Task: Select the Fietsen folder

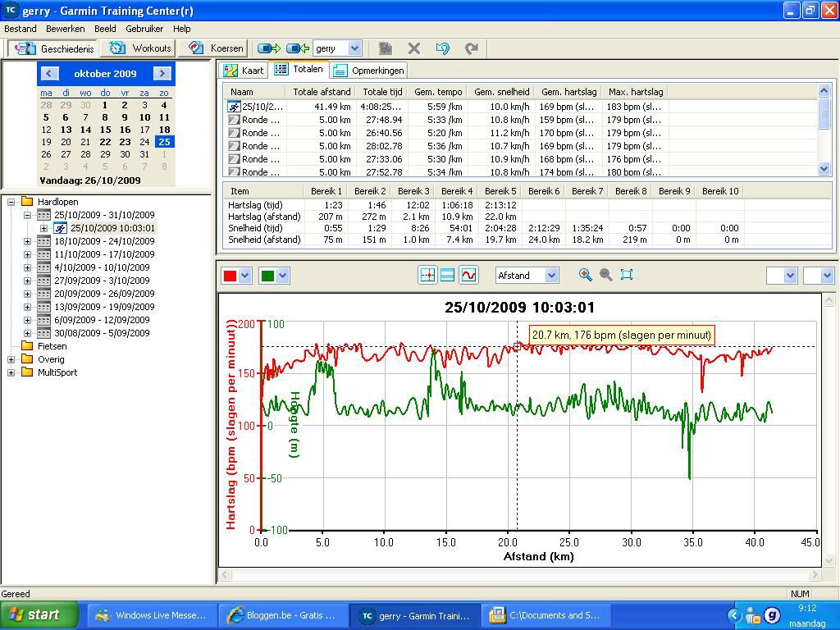Action: coord(52,347)
